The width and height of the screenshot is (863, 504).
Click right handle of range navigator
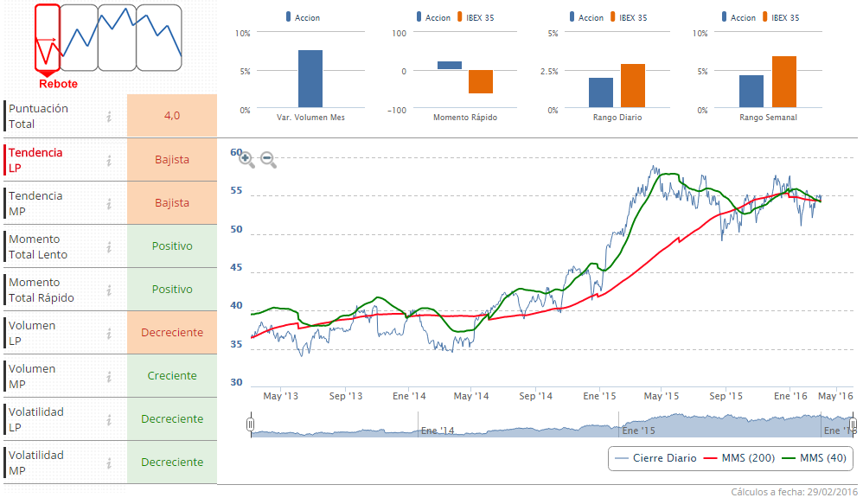(x=853, y=424)
